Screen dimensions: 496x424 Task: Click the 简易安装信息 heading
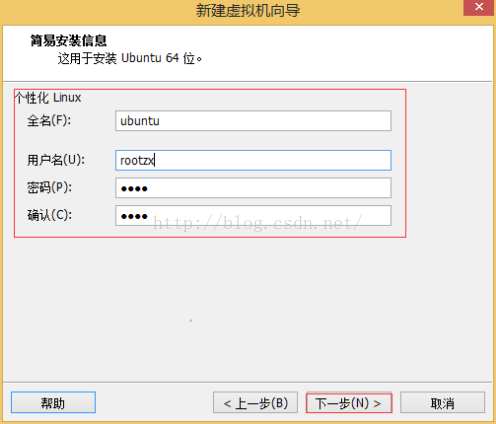tap(69, 41)
